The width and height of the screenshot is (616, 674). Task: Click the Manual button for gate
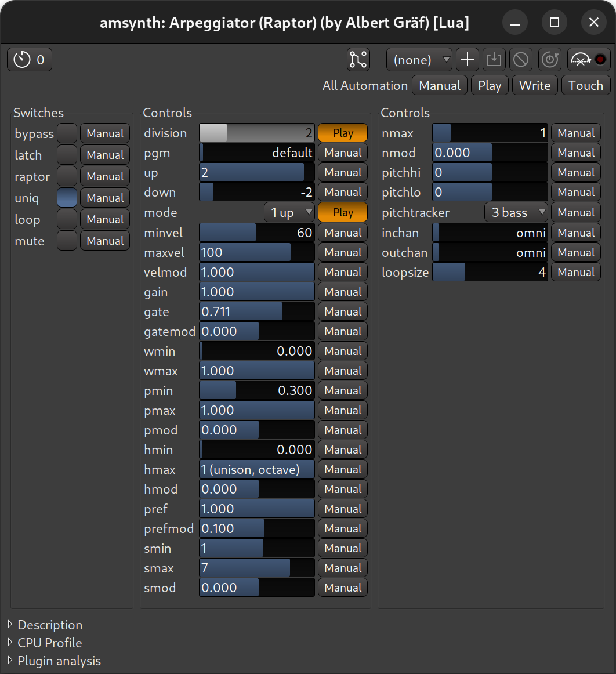click(343, 311)
